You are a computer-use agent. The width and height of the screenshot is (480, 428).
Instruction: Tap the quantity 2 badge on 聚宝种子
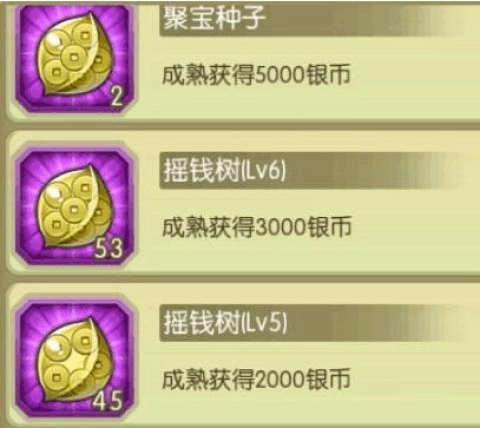pyautogui.click(x=116, y=97)
